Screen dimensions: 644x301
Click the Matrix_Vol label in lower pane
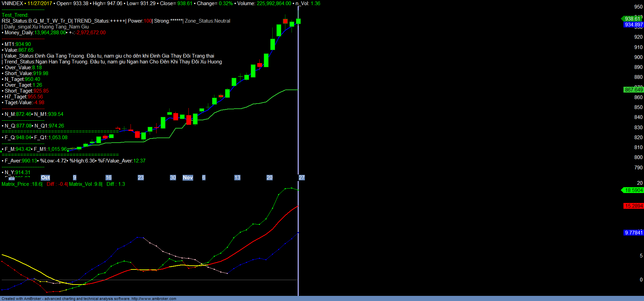click(81, 184)
